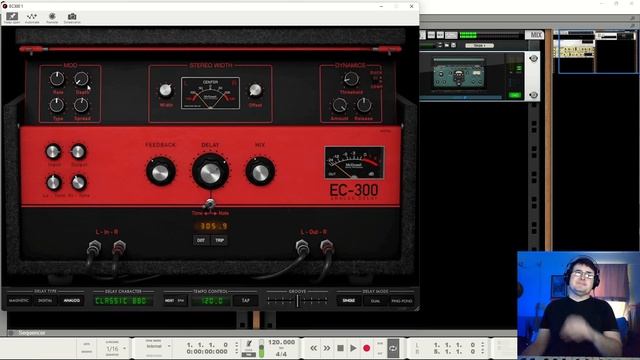Screen dimensions: 640x360
Task: Toggle the metronome click button
Action: click(249, 344)
